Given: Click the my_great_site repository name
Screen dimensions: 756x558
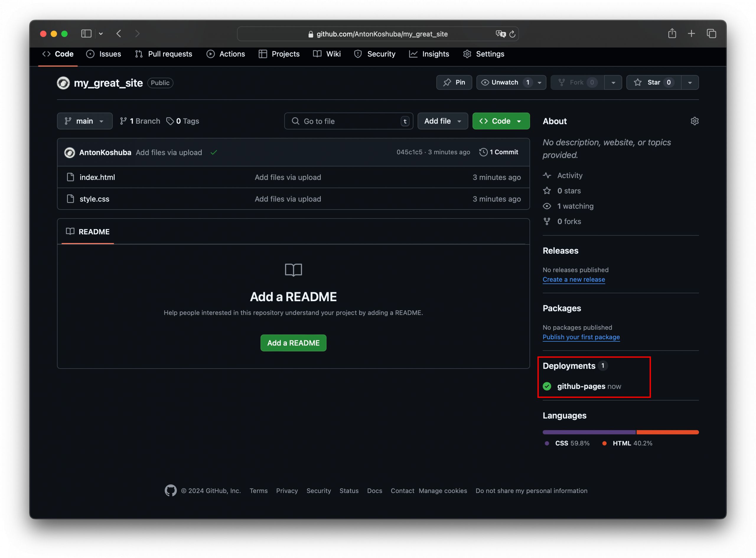Looking at the screenshot, I should click(108, 83).
